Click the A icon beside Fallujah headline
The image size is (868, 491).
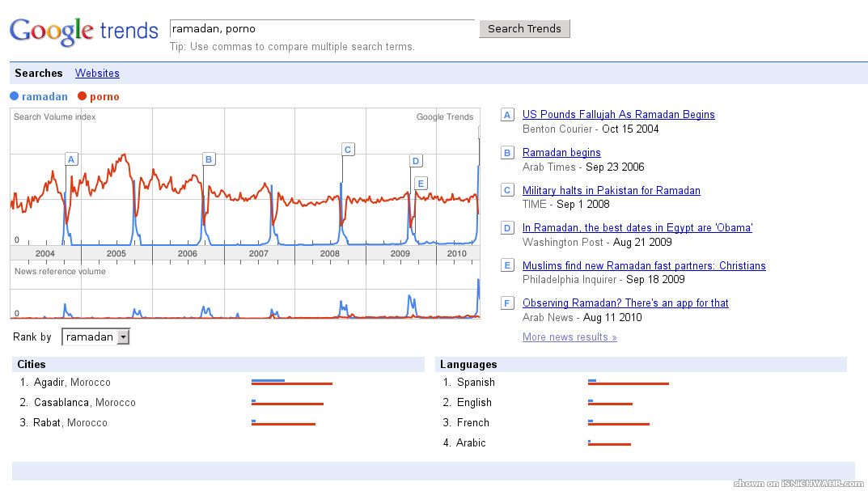[507, 115]
